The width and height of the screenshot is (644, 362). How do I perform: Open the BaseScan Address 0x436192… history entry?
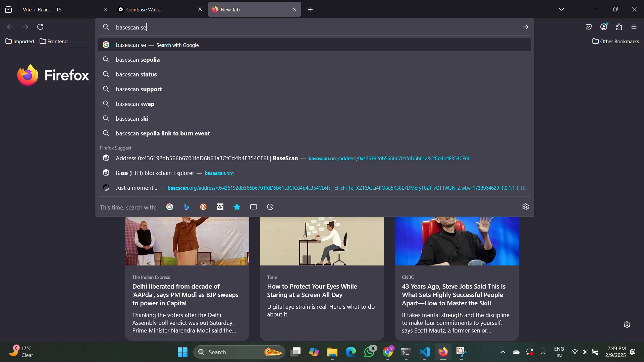coord(314,158)
